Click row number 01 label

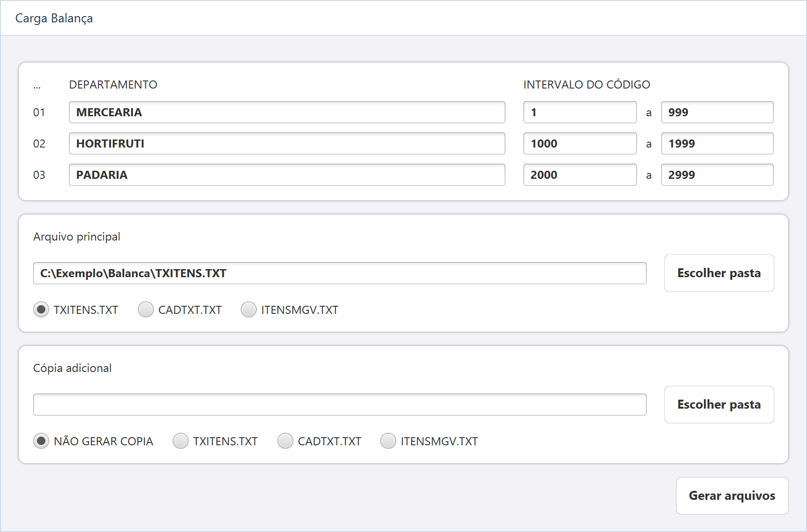click(x=39, y=113)
